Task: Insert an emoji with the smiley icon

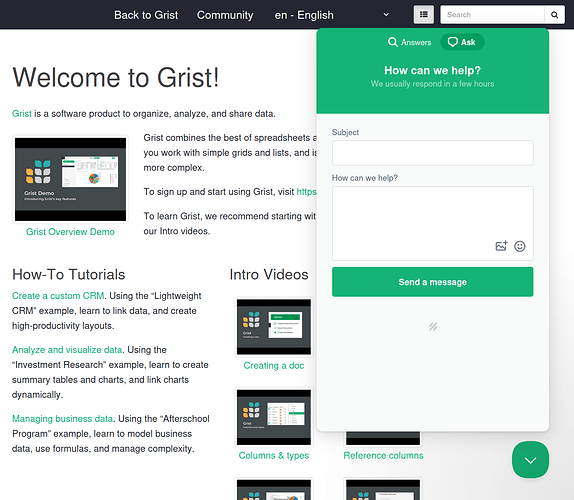Action: click(x=519, y=246)
